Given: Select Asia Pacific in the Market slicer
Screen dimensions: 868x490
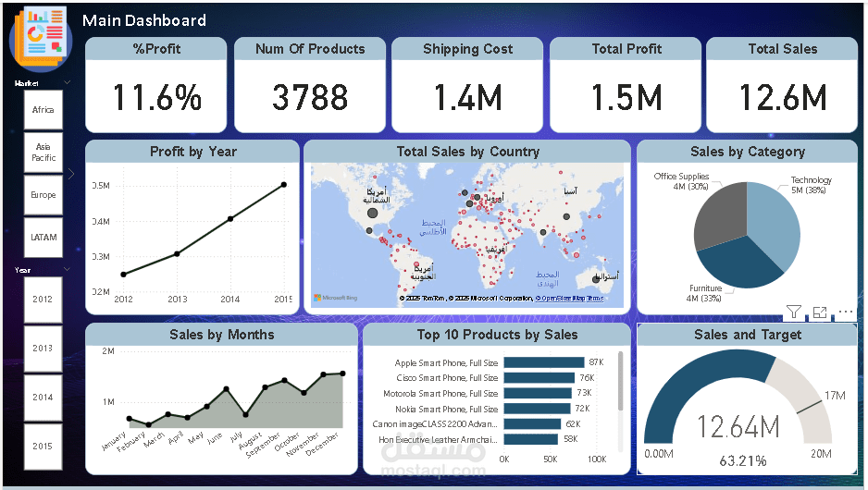Looking at the screenshot, I should click(x=43, y=153).
